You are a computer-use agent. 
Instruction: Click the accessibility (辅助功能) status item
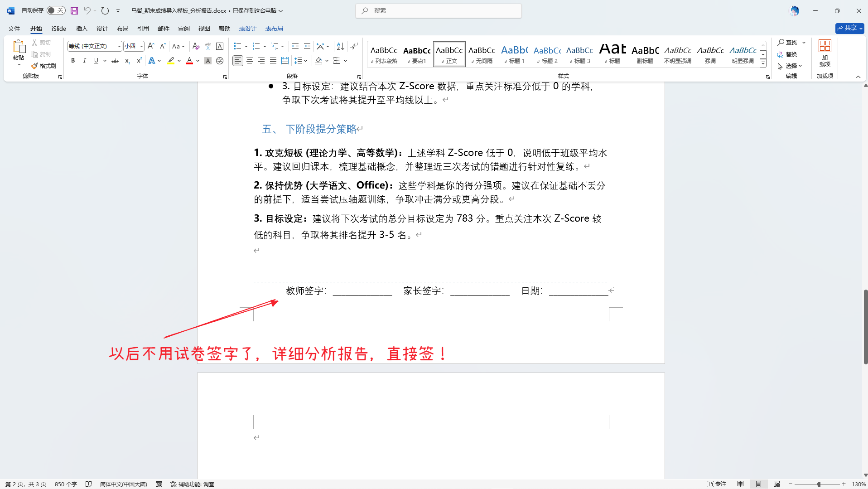click(x=192, y=484)
